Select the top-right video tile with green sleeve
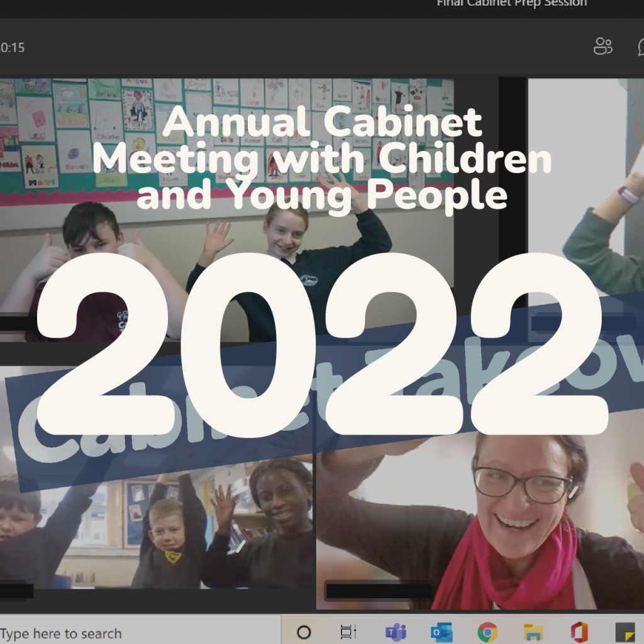 585,189
